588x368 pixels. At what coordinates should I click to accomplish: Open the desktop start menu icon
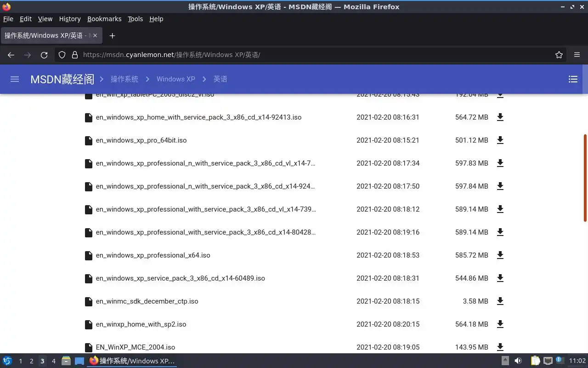click(7, 361)
